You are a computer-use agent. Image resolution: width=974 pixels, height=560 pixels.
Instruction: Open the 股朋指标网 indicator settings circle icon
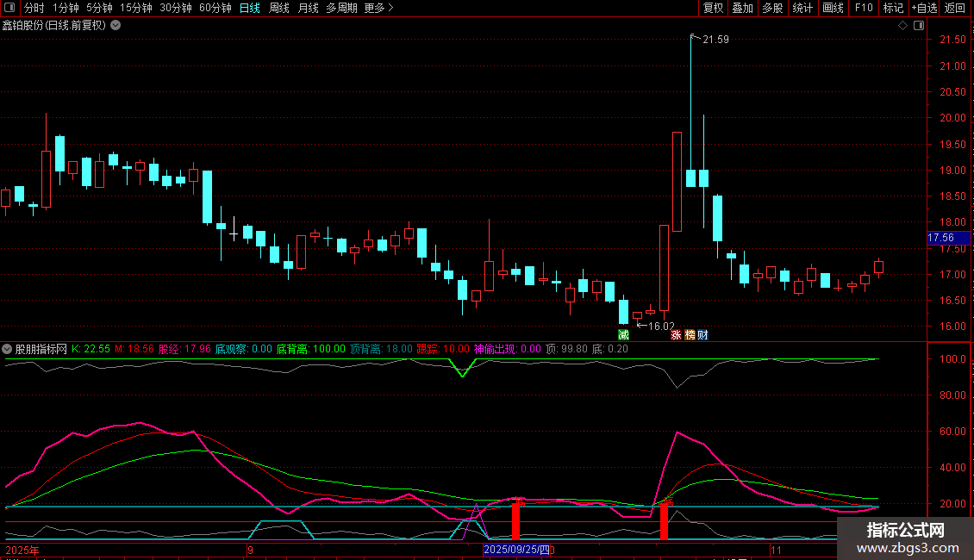point(8,349)
